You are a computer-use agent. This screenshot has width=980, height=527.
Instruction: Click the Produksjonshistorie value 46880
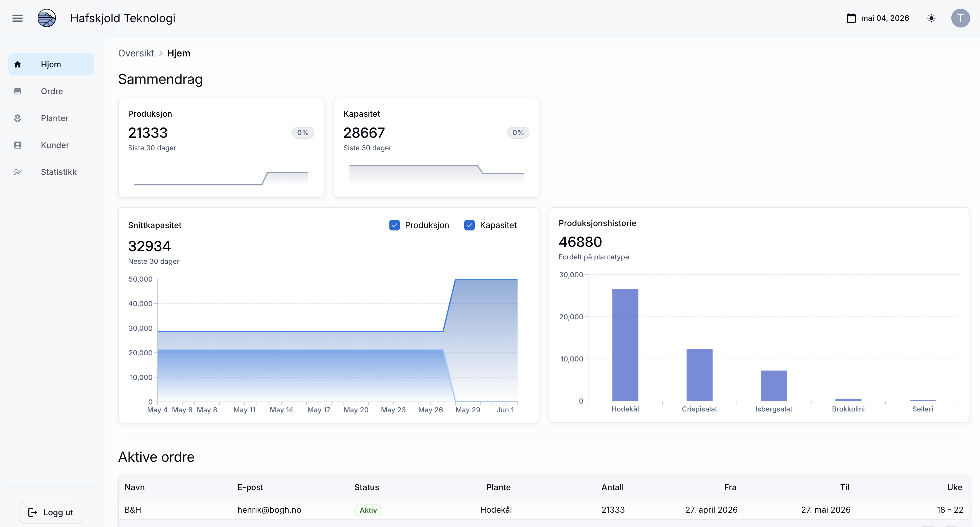click(580, 242)
